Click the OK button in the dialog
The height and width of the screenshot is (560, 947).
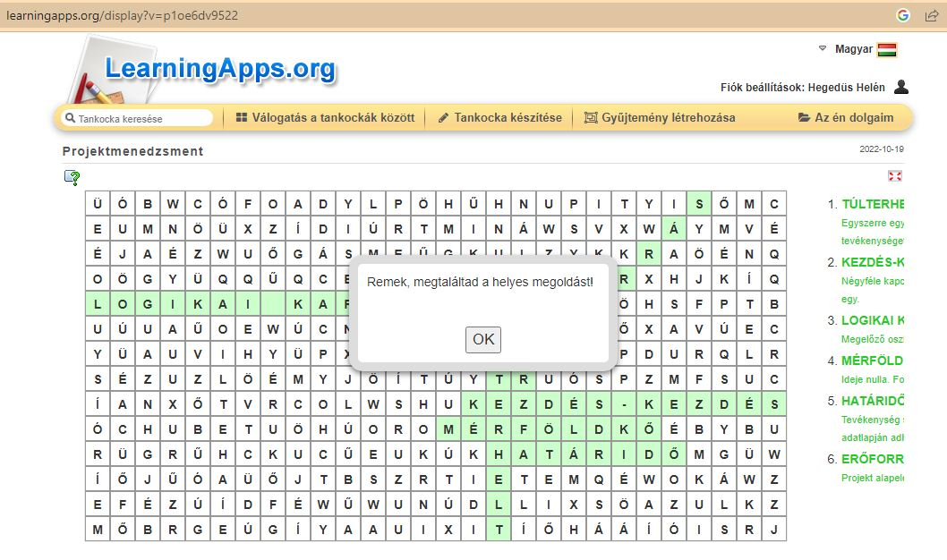(x=483, y=339)
